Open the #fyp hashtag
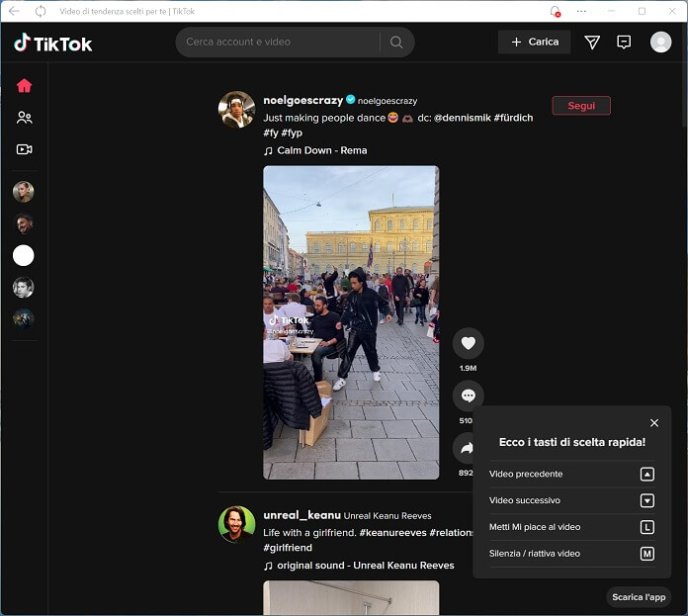This screenshot has width=688, height=616. pyautogui.click(x=292, y=132)
